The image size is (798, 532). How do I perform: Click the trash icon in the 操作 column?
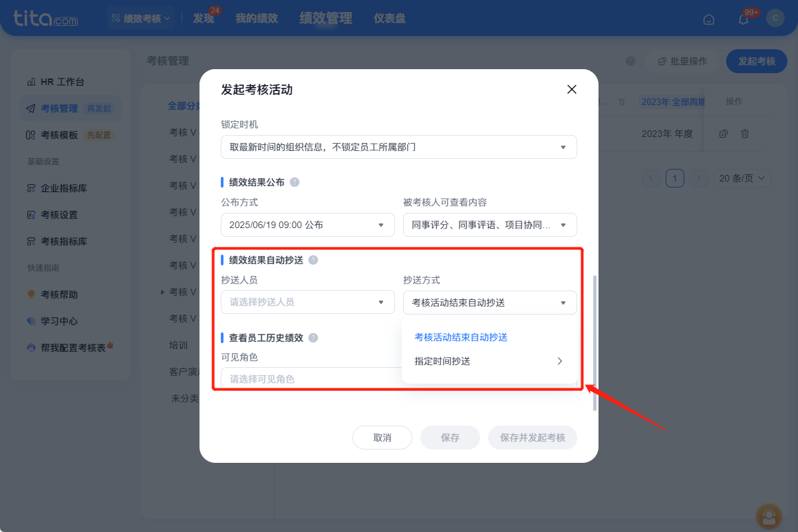[x=745, y=133]
